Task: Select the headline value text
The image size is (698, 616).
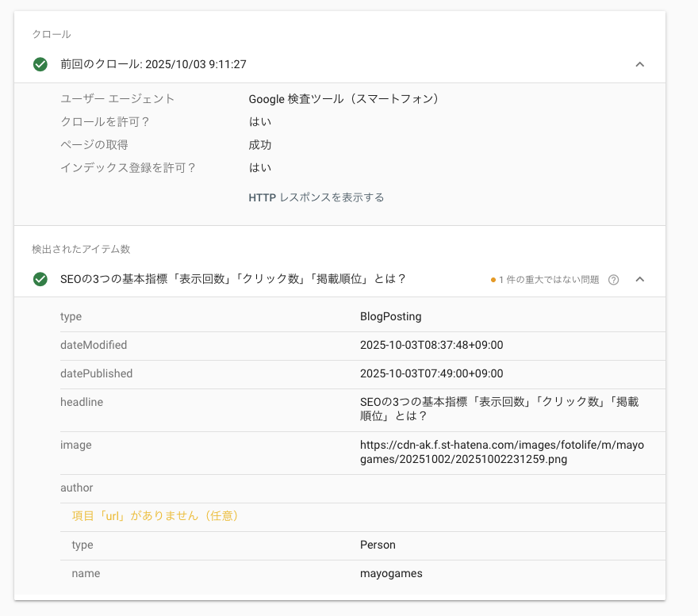Action: tap(500, 409)
